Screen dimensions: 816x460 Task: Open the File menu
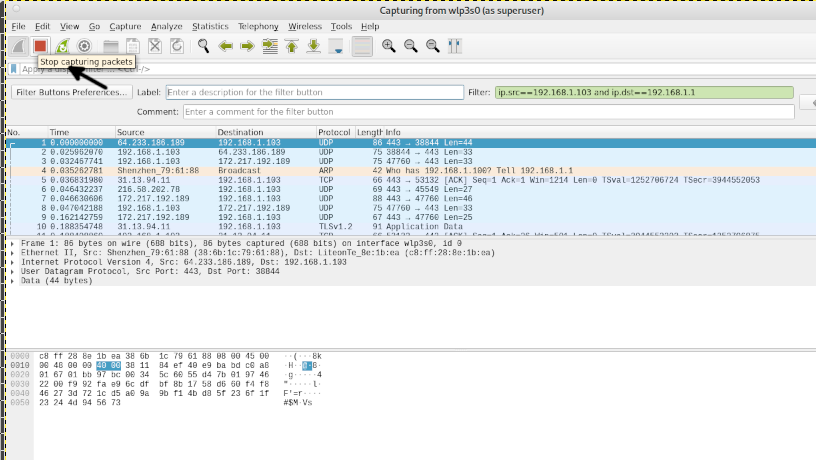18,27
